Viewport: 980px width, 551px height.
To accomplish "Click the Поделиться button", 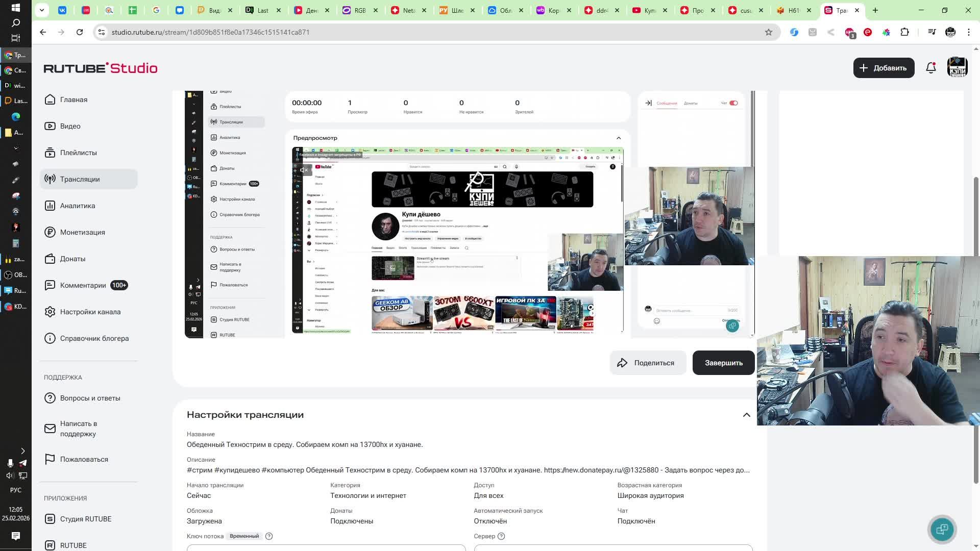I will [x=648, y=363].
